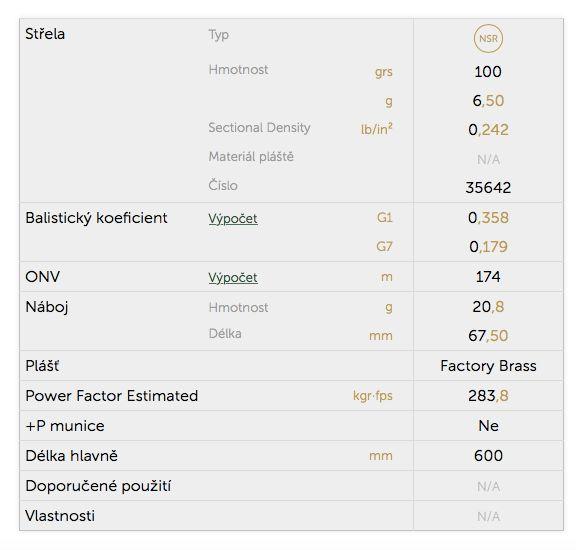This screenshot has width=576, height=550.
Task: Select the +P munice value Ne
Action: pos(488,426)
